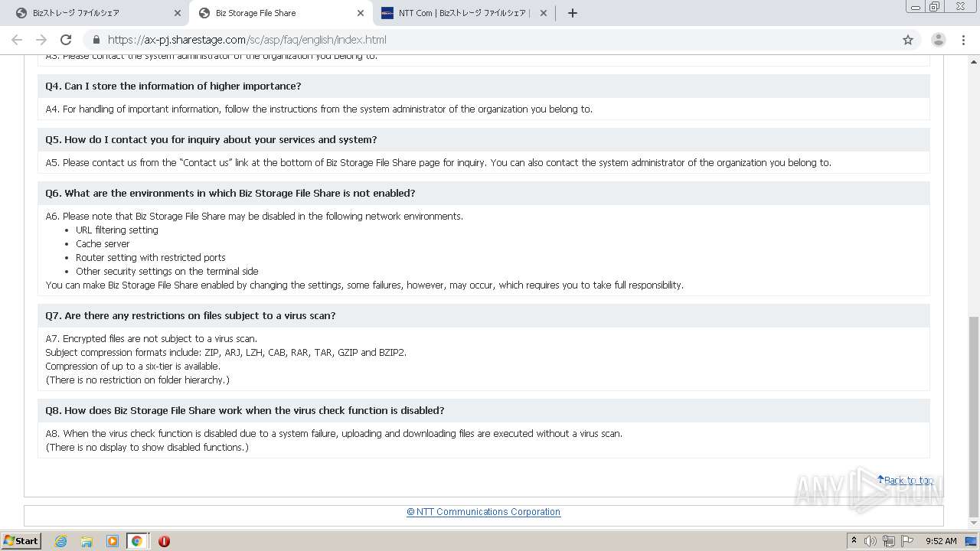Click the network tray icon

tap(889, 541)
